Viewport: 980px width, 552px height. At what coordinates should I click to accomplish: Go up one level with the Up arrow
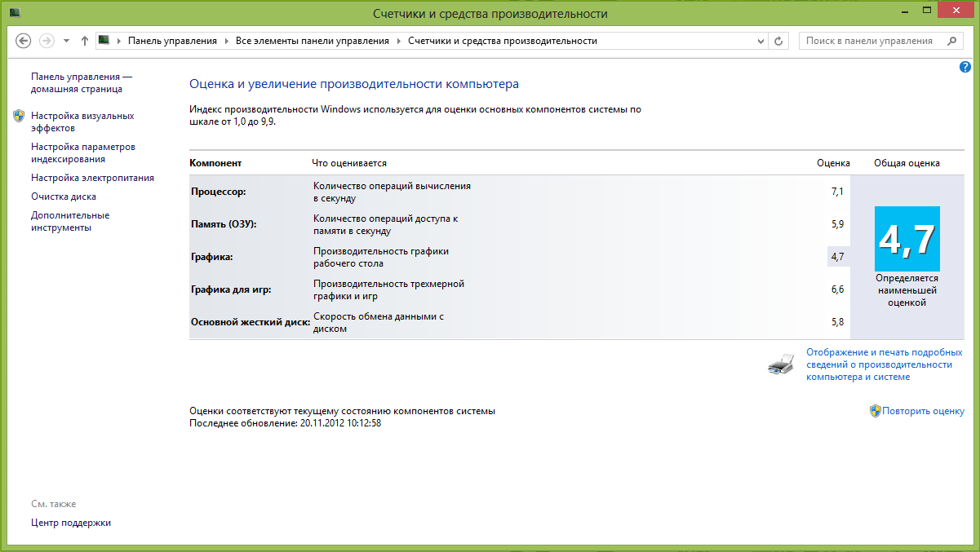point(85,41)
